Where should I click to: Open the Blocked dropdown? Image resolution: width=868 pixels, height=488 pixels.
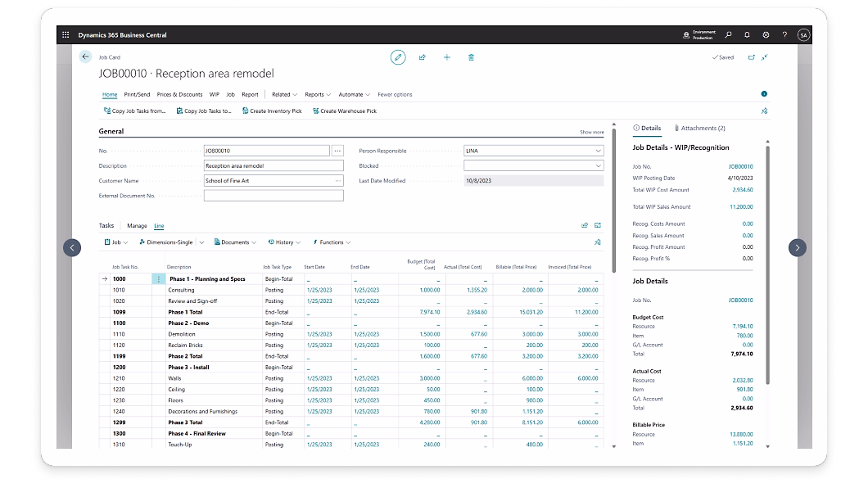coord(598,165)
